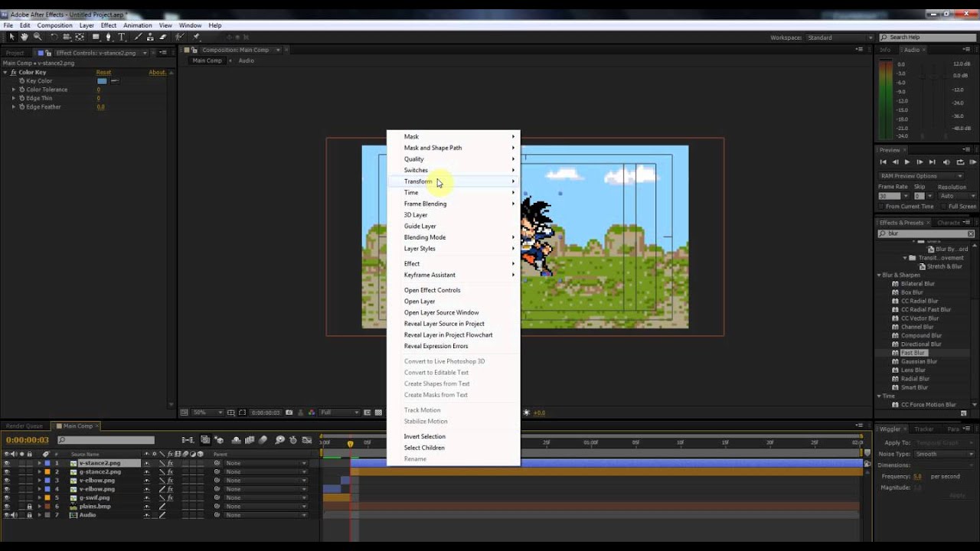Select the Clone Stamp tool
The image size is (980, 551).
pos(150,37)
